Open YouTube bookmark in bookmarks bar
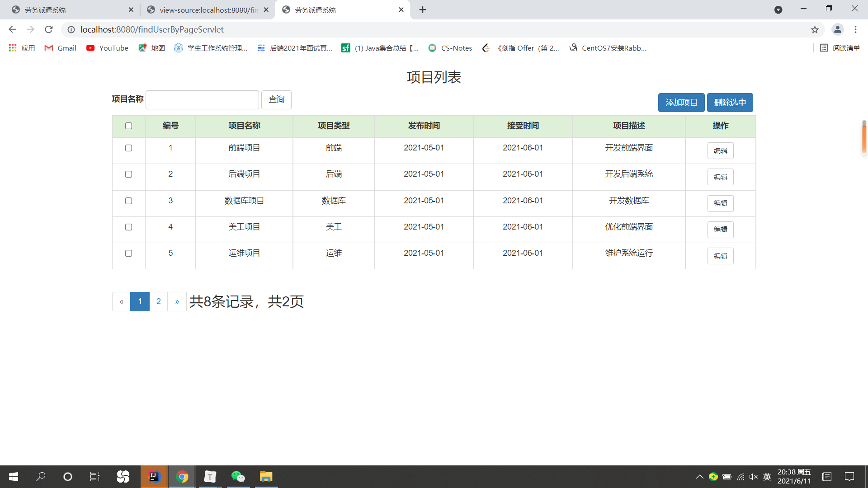868x488 pixels. point(107,48)
